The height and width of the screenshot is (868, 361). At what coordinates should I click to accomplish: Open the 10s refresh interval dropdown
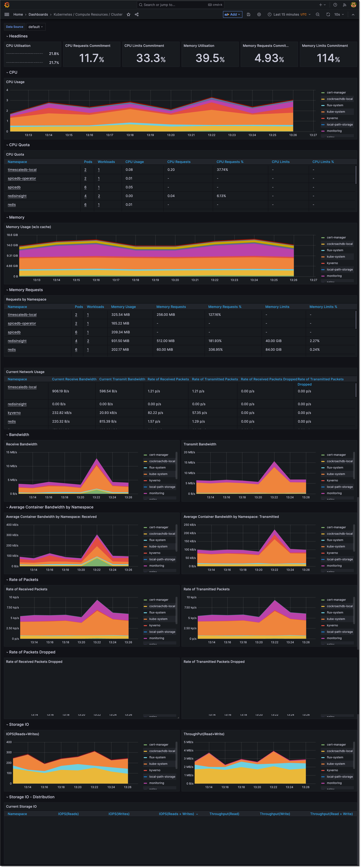(x=339, y=15)
